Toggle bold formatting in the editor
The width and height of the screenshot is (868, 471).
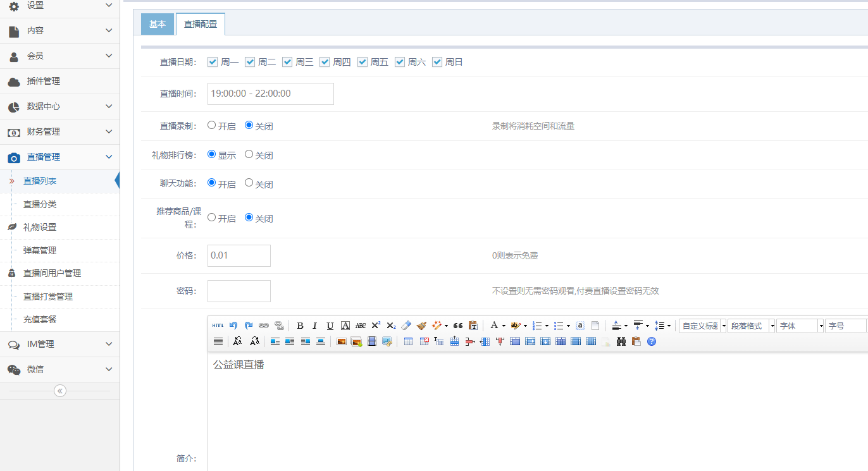[x=300, y=326]
